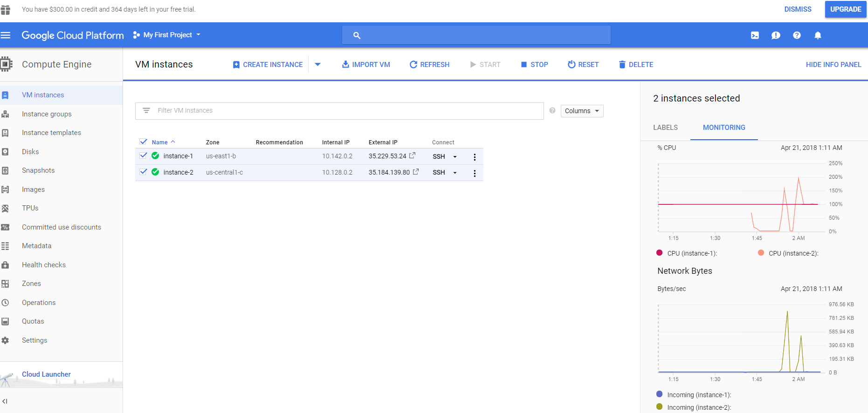Screen dimensions: 868x413
Task: Open external link icon for 35.184.139.80
Action: point(416,172)
